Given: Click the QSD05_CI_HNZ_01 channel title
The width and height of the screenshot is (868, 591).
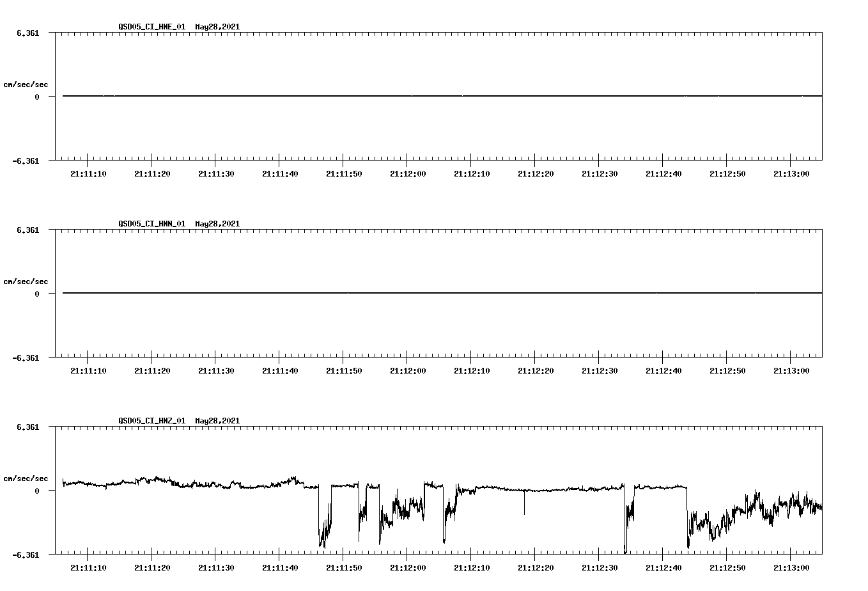Looking at the screenshot, I should (151, 421).
